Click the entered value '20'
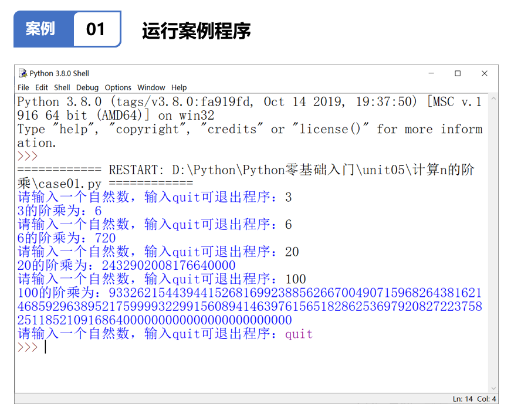Viewport: 511px width, 420px height. tap(292, 252)
